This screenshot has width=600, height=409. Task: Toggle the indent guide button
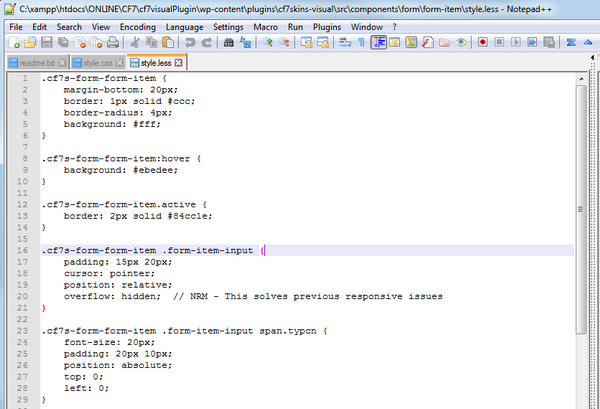pyautogui.click(x=380, y=43)
